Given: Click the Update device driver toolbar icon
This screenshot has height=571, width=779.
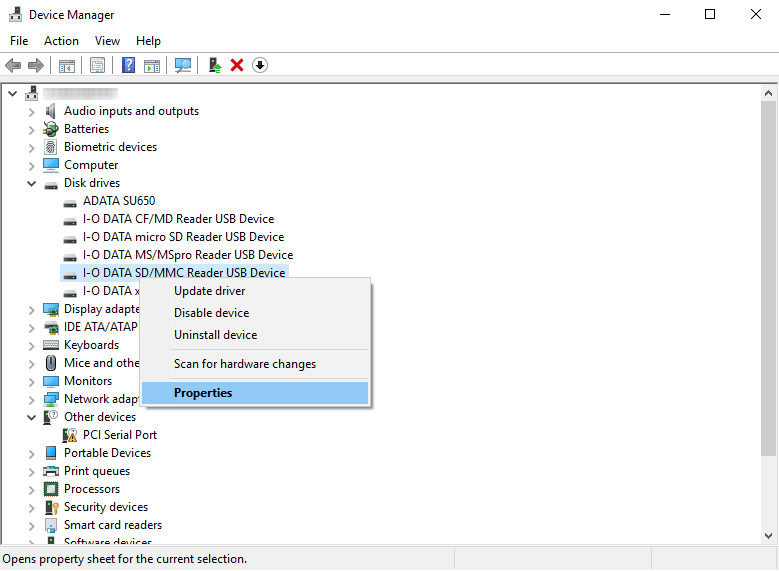Looking at the screenshot, I should pyautogui.click(x=214, y=65).
